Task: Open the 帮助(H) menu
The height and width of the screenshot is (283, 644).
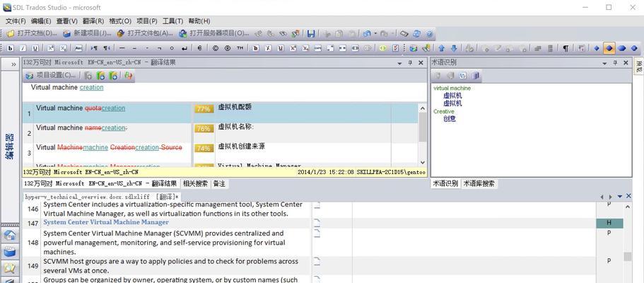Action: [199, 21]
